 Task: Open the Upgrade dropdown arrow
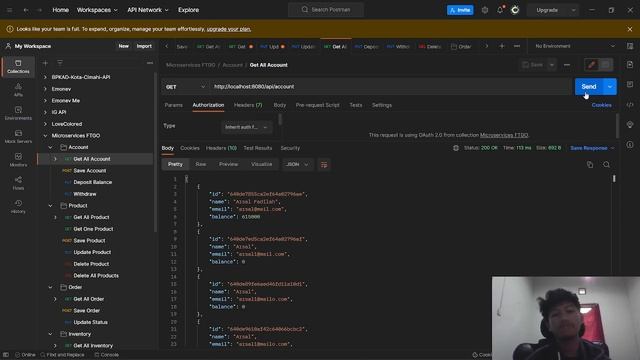pos(573,10)
